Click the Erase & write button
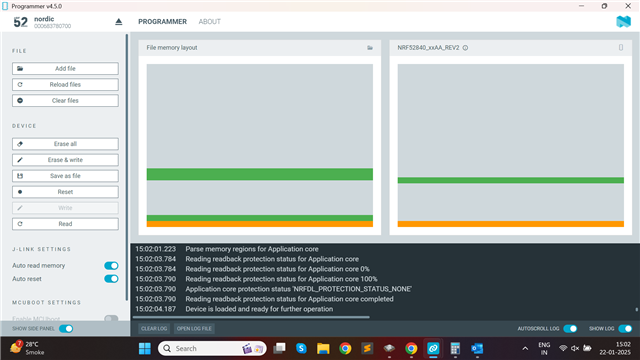 tap(65, 160)
